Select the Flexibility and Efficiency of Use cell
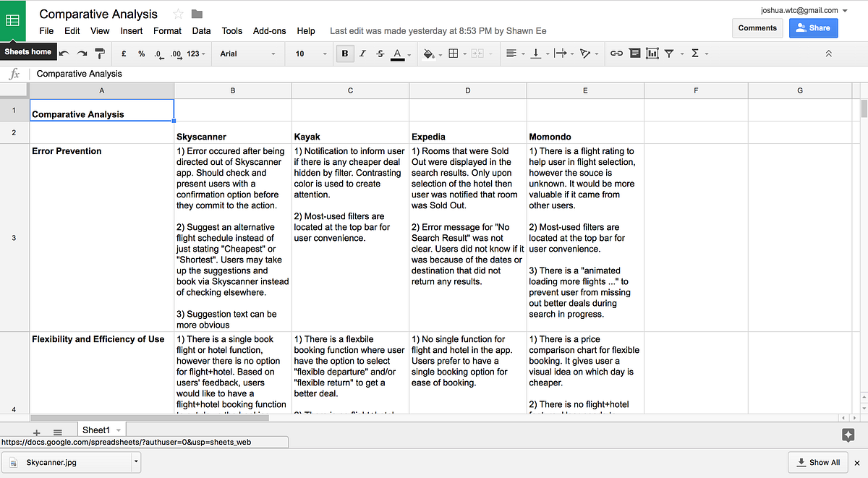 101,373
